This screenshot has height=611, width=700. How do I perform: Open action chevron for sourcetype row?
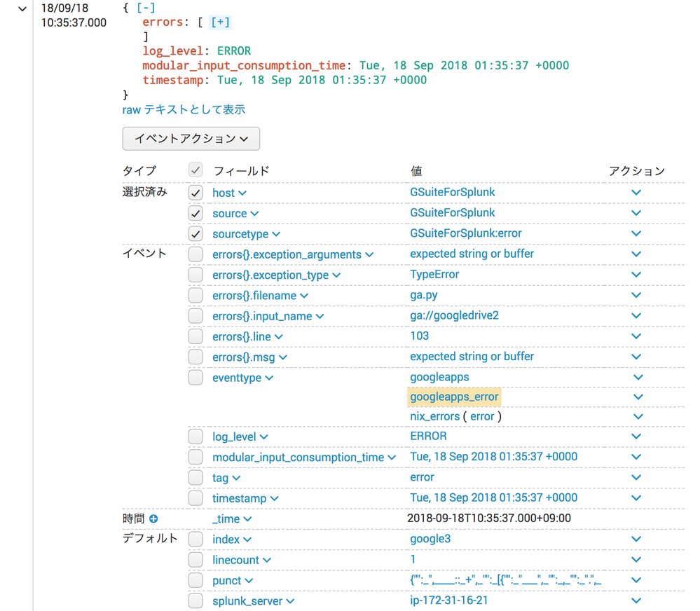[x=636, y=234]
